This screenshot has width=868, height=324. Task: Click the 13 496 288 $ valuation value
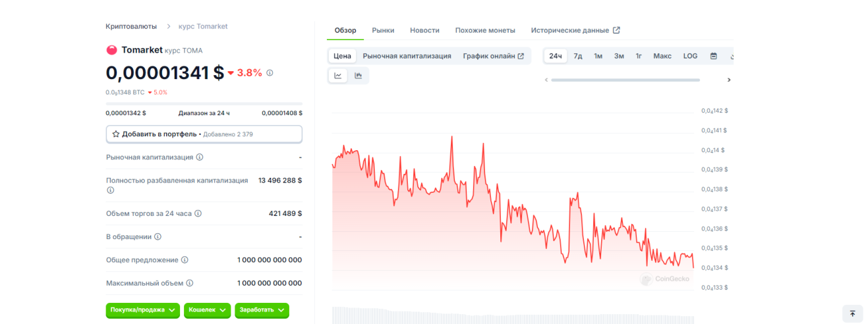[280, 180]
